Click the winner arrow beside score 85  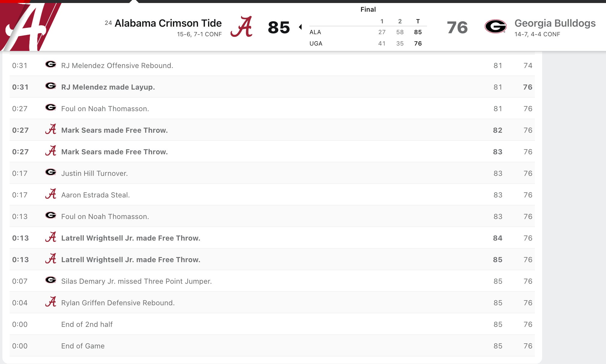coord(300,27)
